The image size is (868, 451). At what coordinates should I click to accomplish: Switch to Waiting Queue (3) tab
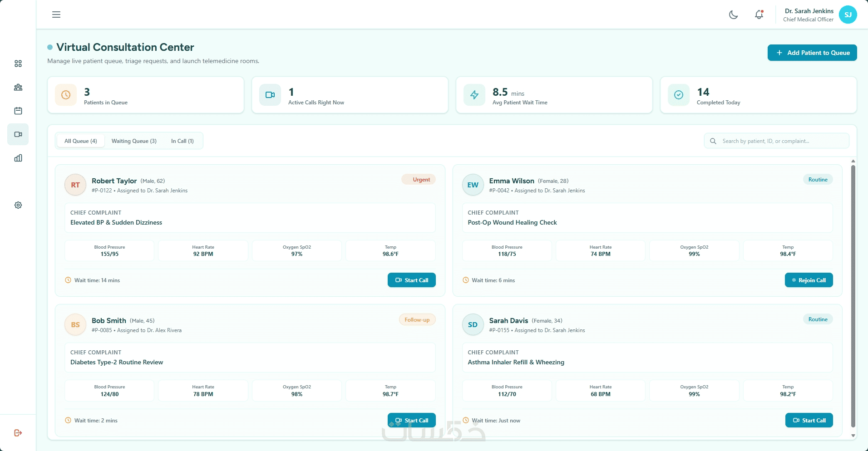tap(134, 141)
